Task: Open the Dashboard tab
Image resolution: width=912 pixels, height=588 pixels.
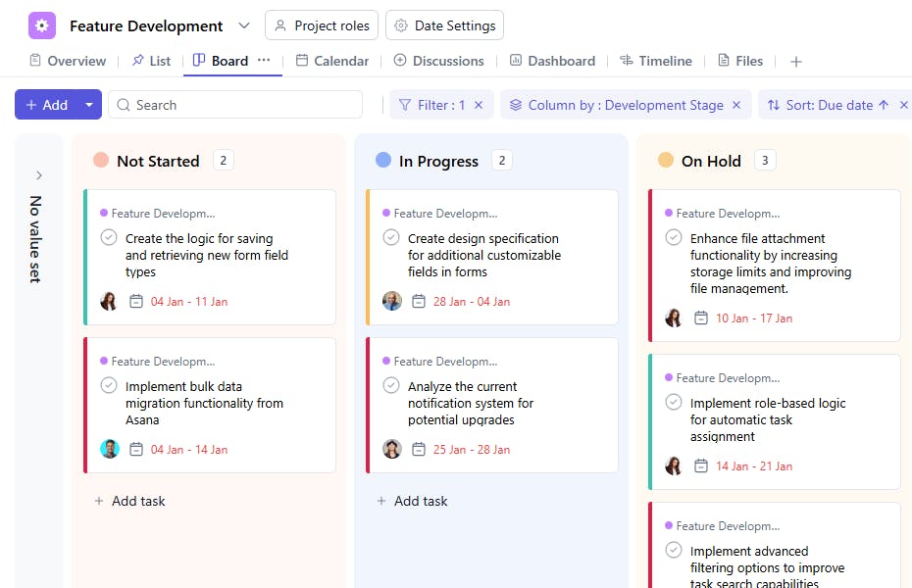Action: tap(552, 61)
